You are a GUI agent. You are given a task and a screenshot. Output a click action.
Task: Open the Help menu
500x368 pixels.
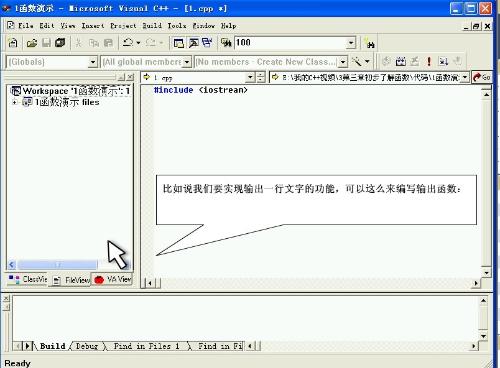(x=229, y=26)
